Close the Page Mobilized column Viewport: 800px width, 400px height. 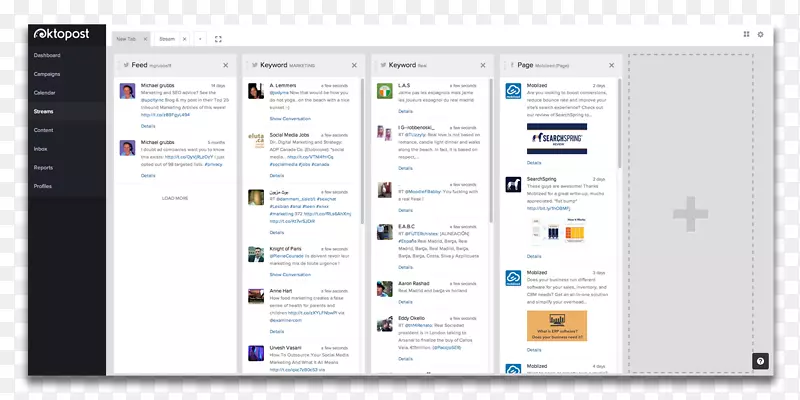(x=611, y=65)
